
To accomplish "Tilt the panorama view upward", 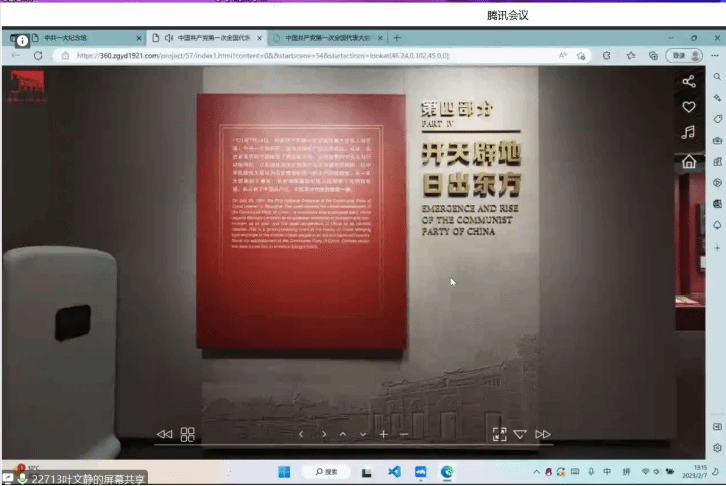I will coord(343,434).
